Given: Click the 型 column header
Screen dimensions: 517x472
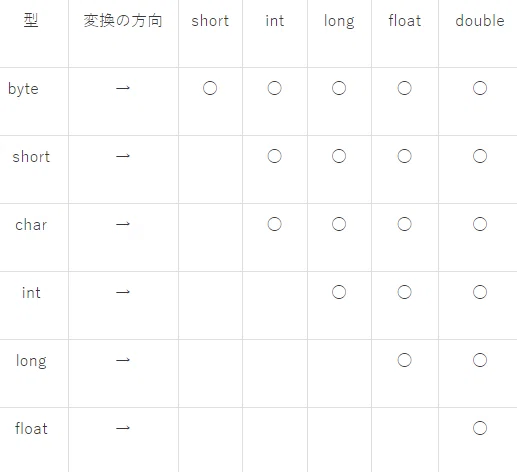Looking at the screenshot, I should point(31,20).
